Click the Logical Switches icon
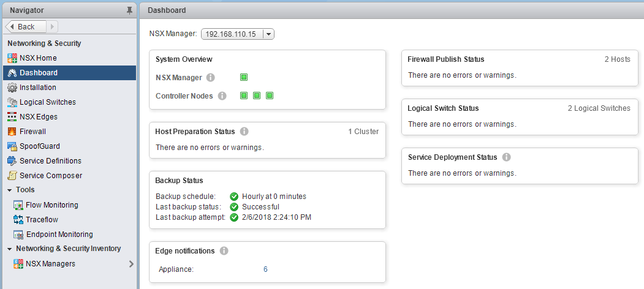 point(12,102)
